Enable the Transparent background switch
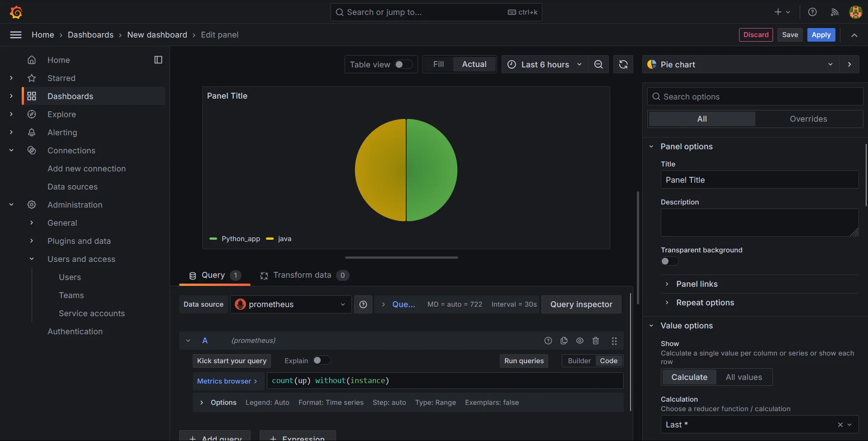This screenshot has width=868, height=441. click(x=669, y=261)
